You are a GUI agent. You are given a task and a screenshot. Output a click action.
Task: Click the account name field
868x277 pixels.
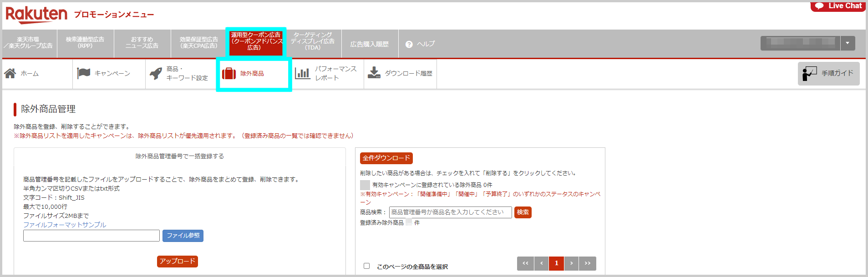pos(800,43)
